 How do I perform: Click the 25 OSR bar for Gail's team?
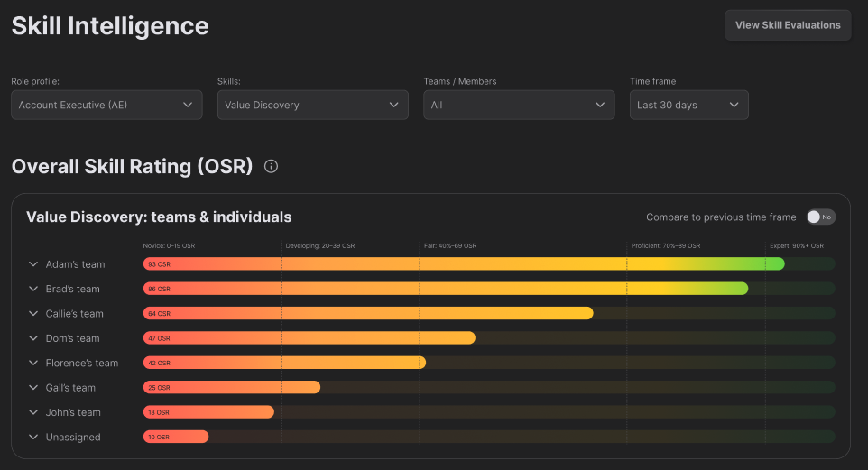point(232,388)
